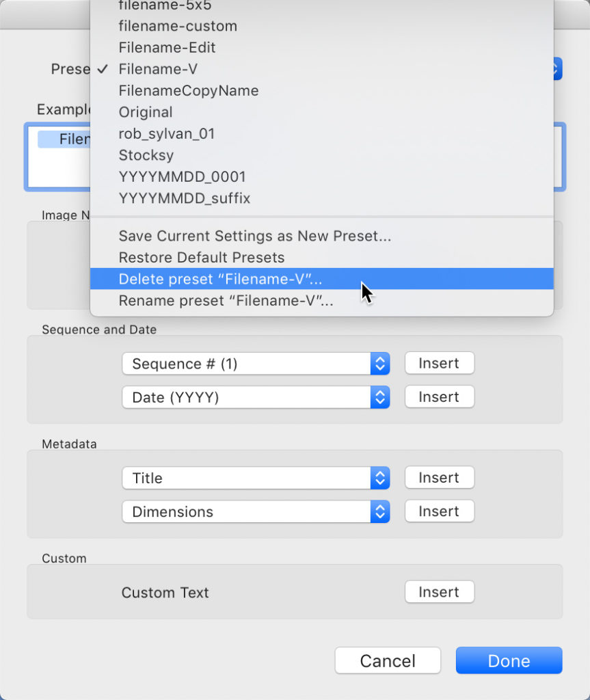
Task: Insert the Sequence # token
Action: coord(439,363)
